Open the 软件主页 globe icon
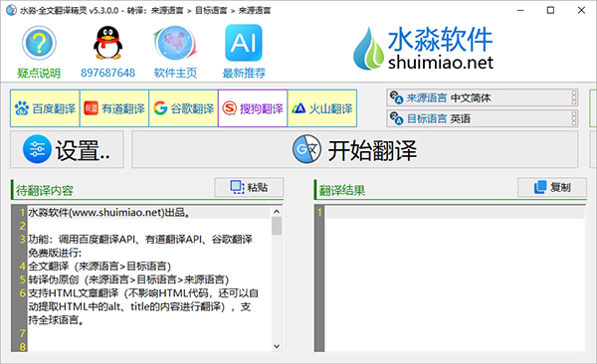 [x=175, y=43]
